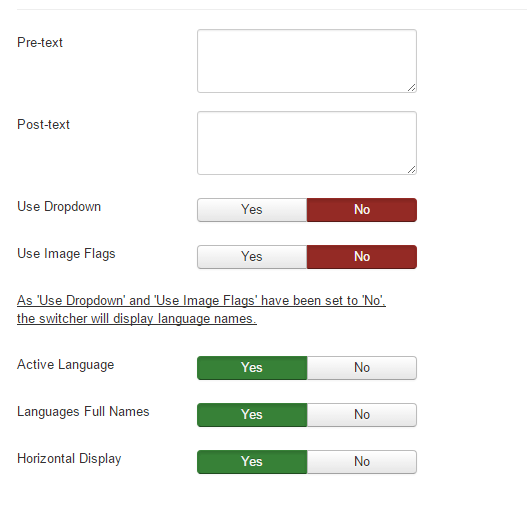Click the Post-text field label
The width and height of the screenshot is (527, 525).
pyautogui.click(x=43, y=125)
